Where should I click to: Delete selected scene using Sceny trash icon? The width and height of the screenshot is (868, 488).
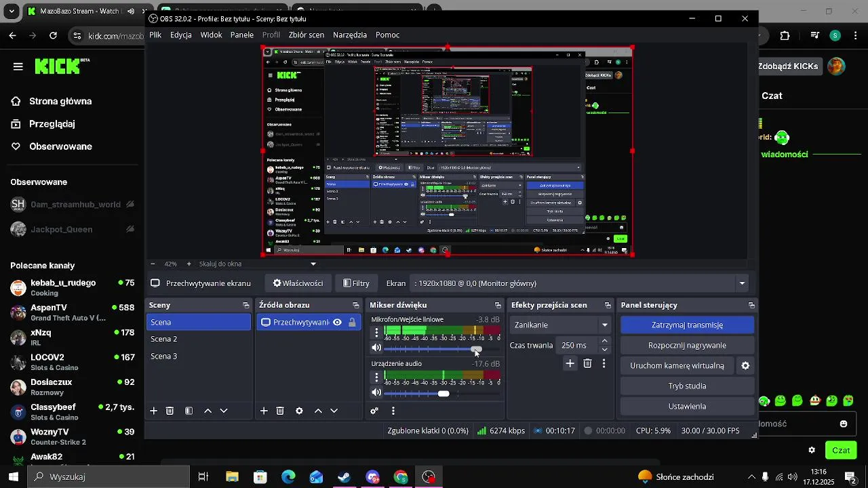pyautogui.click(x=170, y=411)
